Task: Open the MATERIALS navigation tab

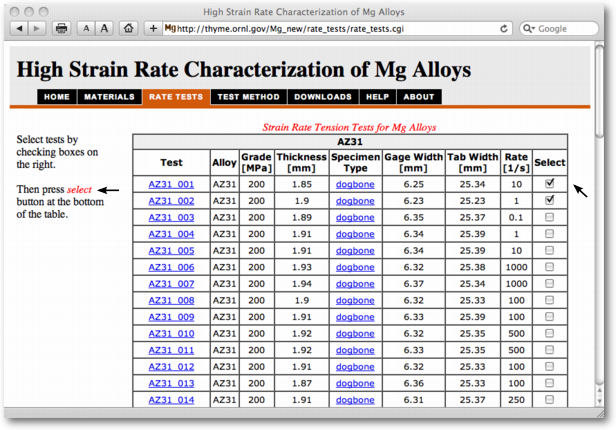Action: coord(109,97)
